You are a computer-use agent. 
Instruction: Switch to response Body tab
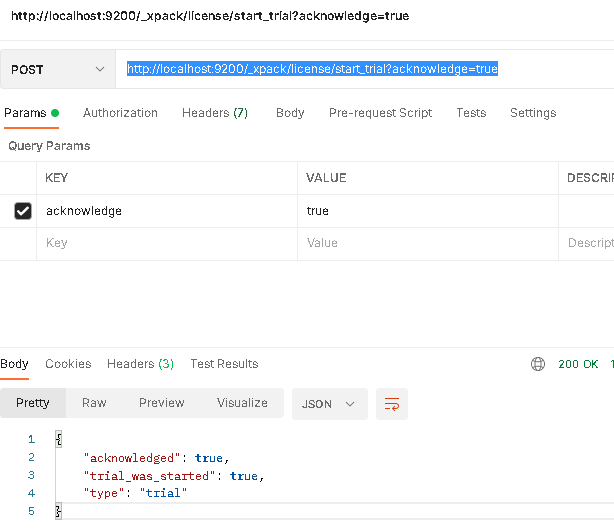pyautogui.click(x=14, y=364)
